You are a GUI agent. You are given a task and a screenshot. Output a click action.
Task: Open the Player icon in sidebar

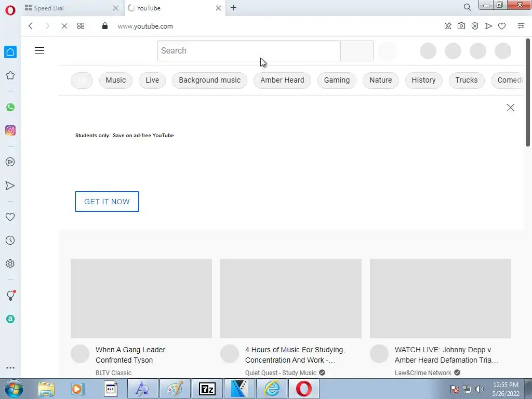pos(10,162)
